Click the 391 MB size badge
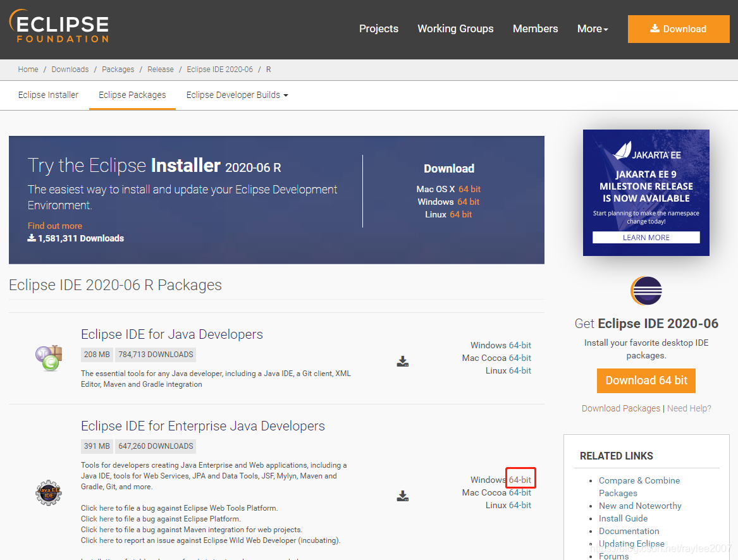The width and height of the screenshot is (738, 560). [97, 447]
